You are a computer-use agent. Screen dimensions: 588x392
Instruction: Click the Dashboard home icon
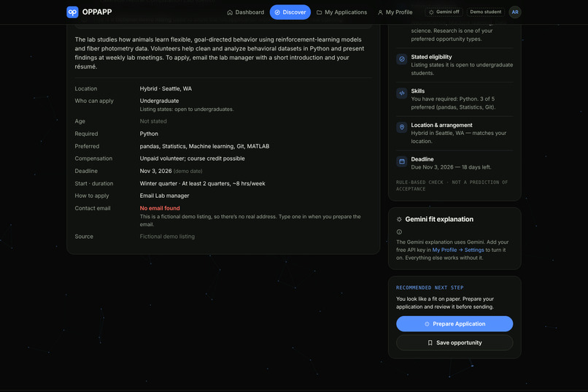pyautogui.click(x=230, y=12)
